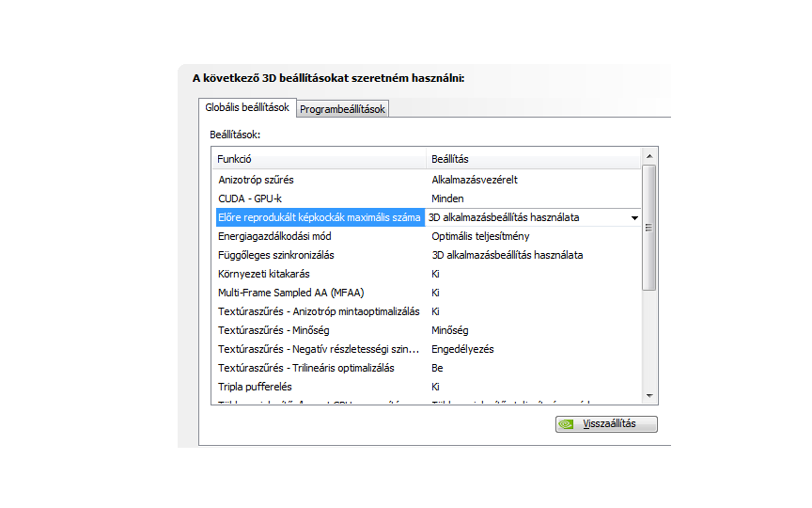Click Függőleges szinkronizálás 3D alkalmazásbeállítás value
812x508 pixels.
coord(507,255)
